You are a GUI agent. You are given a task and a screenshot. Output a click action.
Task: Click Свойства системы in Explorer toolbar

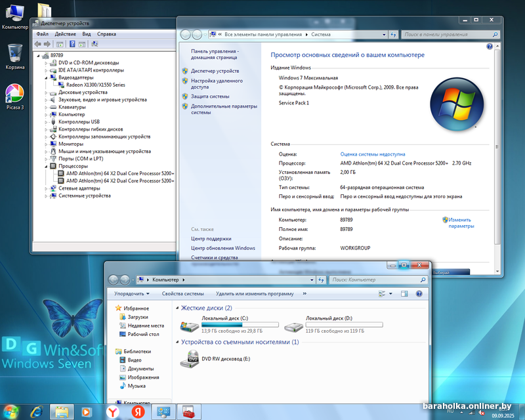[182, 294]
